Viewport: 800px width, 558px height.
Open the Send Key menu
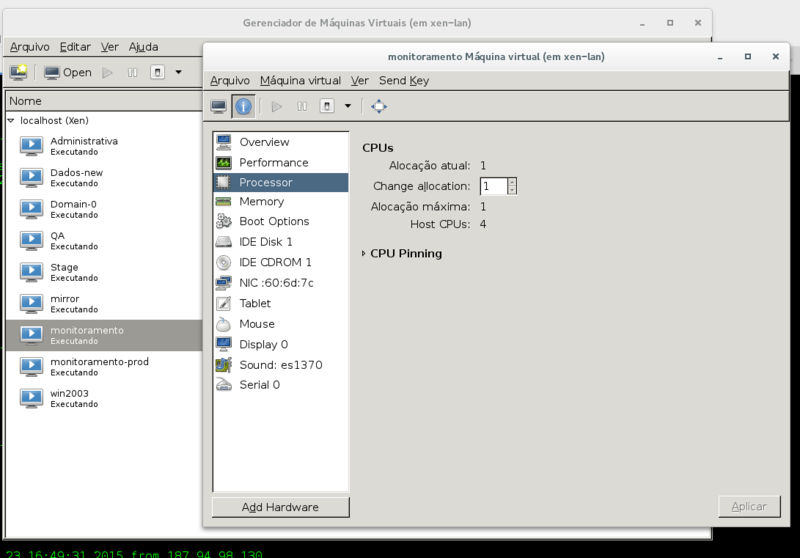click(x=404, y=81)
